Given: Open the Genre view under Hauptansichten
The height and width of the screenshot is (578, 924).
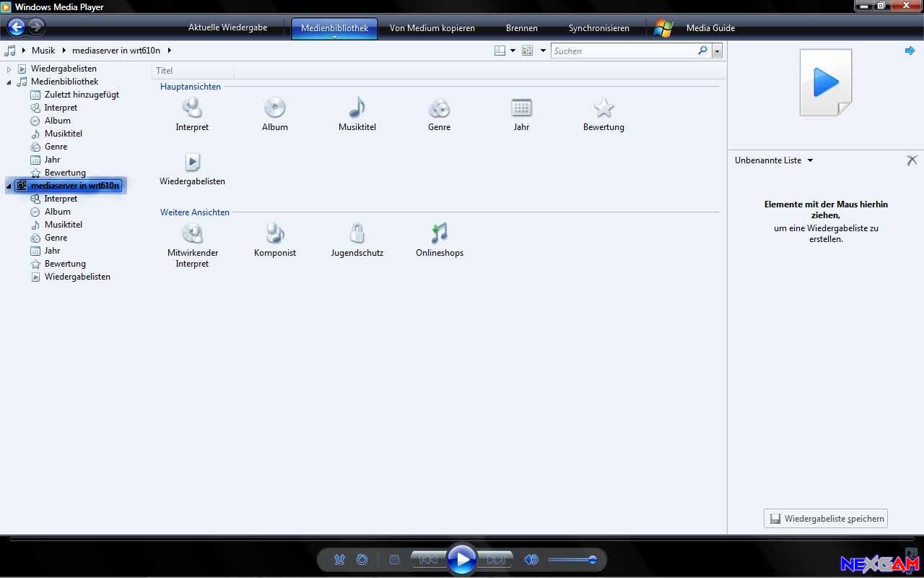Looking at the screenshot, I should [x=439, y=114].
